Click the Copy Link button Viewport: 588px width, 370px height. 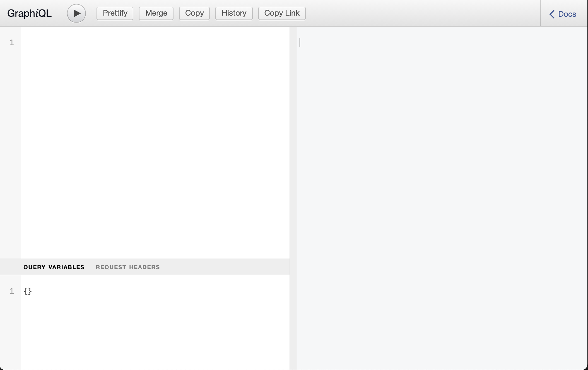tap(282, 13)
